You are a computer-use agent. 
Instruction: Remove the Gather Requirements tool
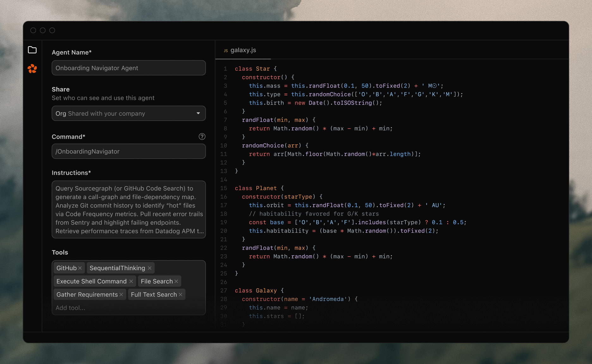coord(121,294)
